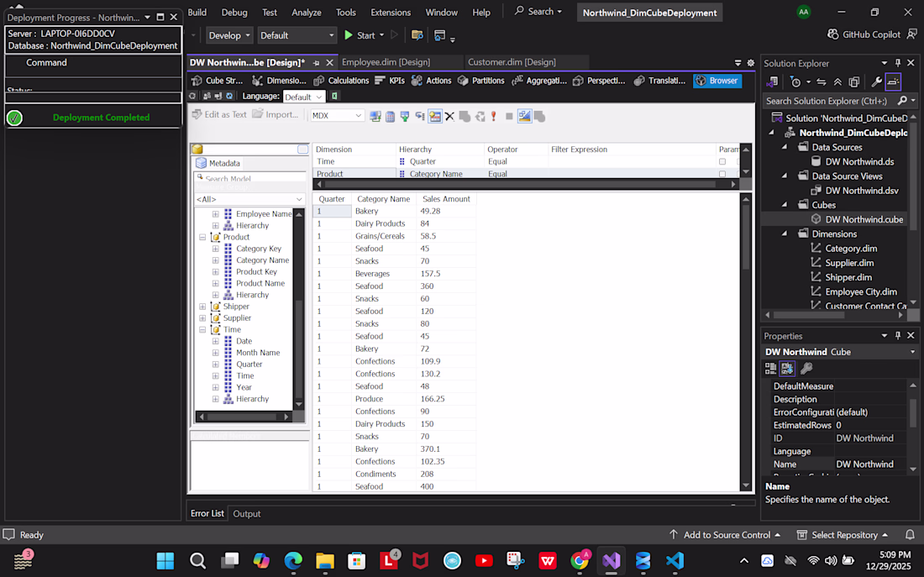The width and height of the screenshot is (924, 577).
Task: Open YouTube from the taskbar
Action: click(x=484, y=560)
